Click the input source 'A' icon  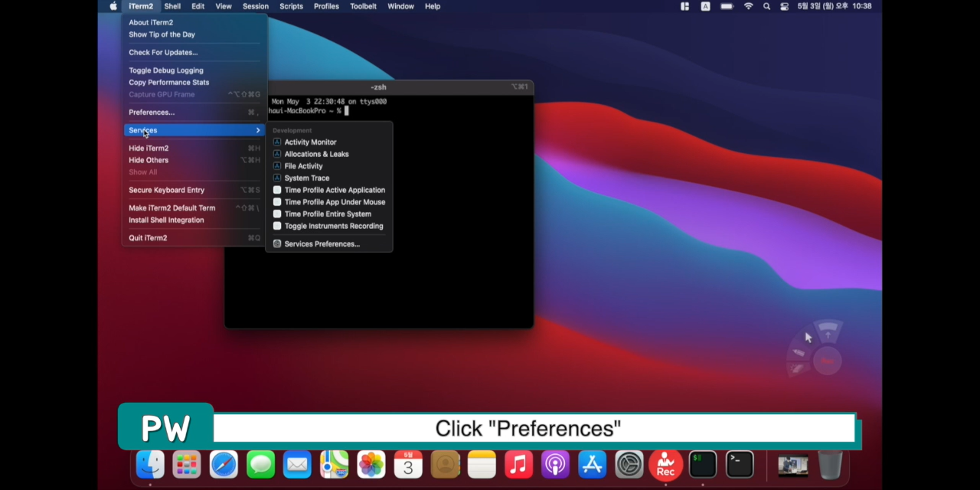point(705,6)
